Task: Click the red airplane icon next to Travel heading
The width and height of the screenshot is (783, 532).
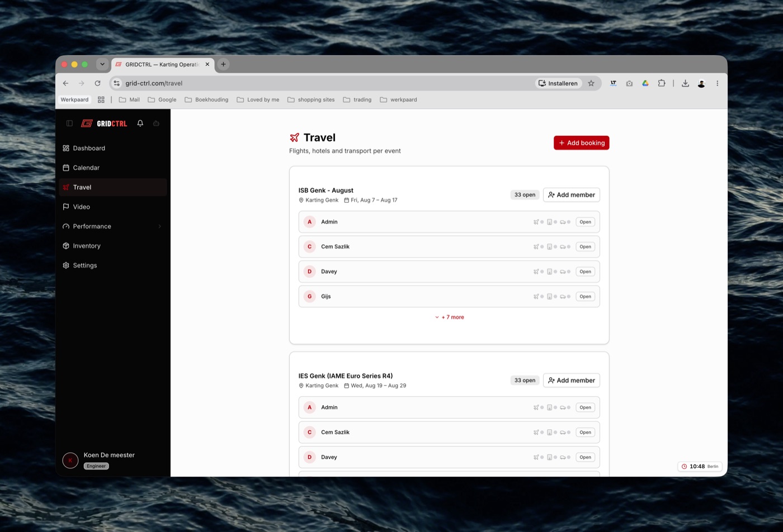Action: coord(294,137)
